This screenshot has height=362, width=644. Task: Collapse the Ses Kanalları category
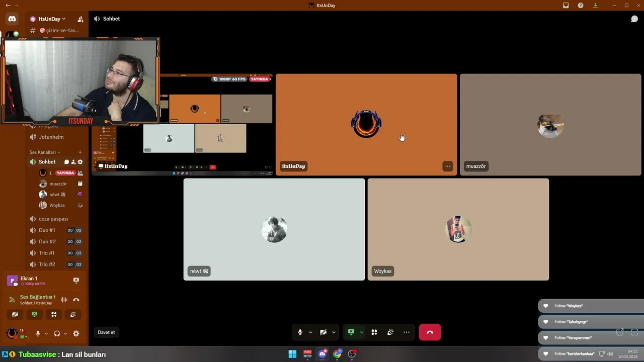click(x=44, y=152)
